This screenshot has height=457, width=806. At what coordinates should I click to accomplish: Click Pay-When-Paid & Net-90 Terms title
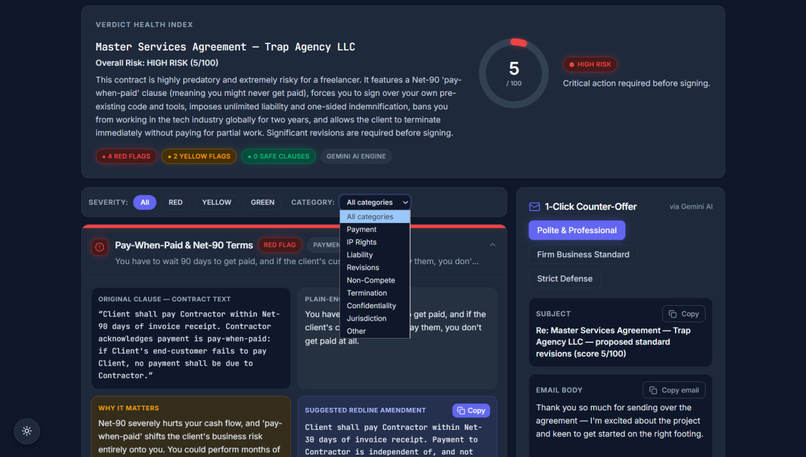[x=184, y=245]
